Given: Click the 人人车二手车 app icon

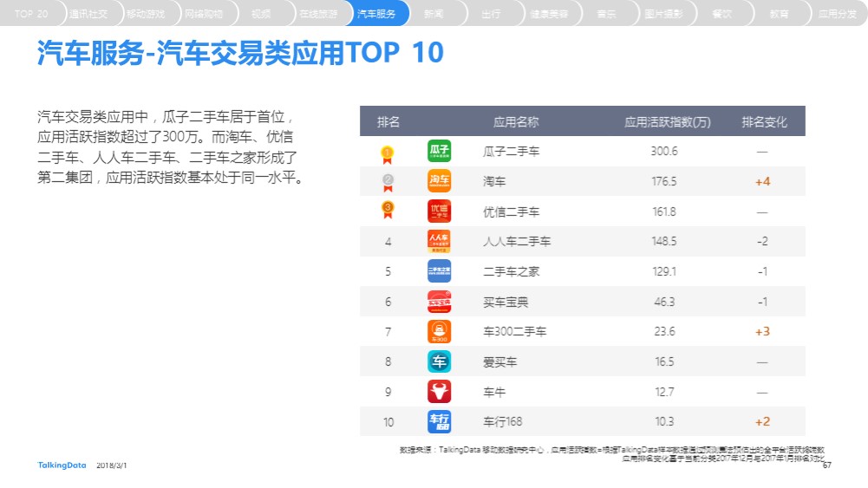Looking at the screenshot, I should 439,241.
